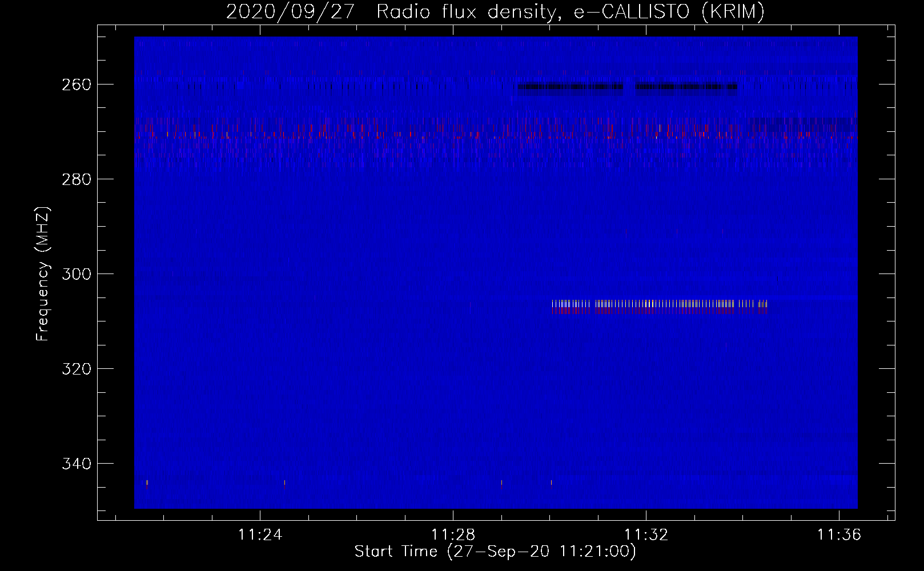Click the 11:24 time tick label

(x=260, y=535)
